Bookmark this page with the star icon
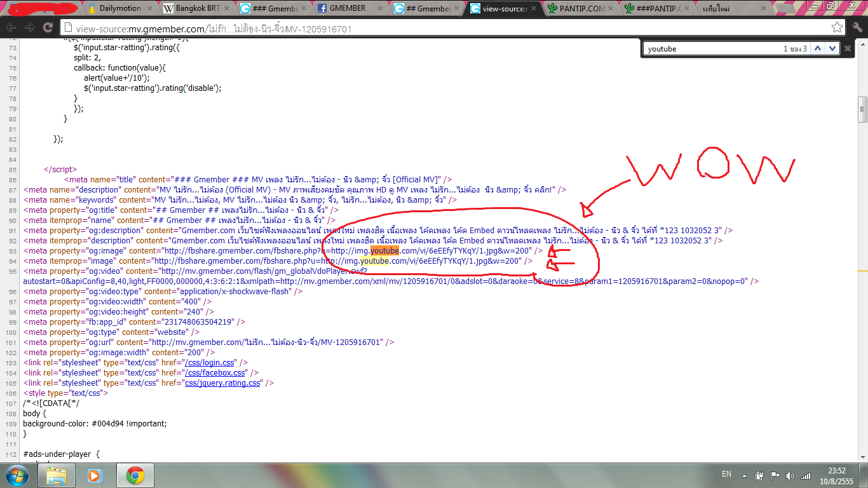The width and height of the screenshot is (868, 488). (837, 28)
